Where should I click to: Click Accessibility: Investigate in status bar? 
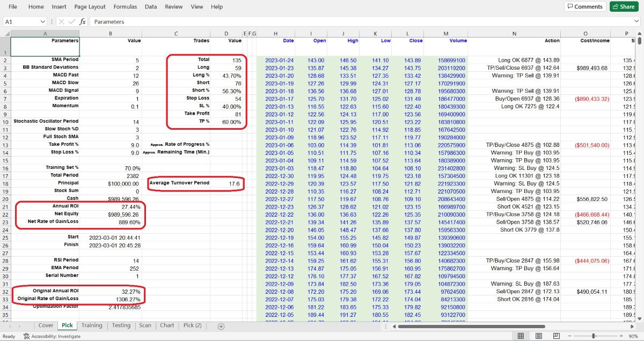(x=52, y=336)
